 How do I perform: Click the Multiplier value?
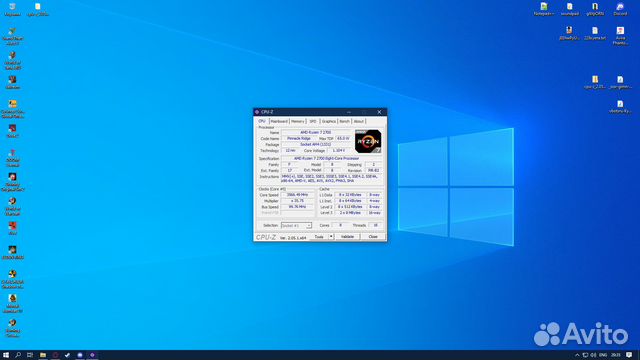tap(298, 201)
